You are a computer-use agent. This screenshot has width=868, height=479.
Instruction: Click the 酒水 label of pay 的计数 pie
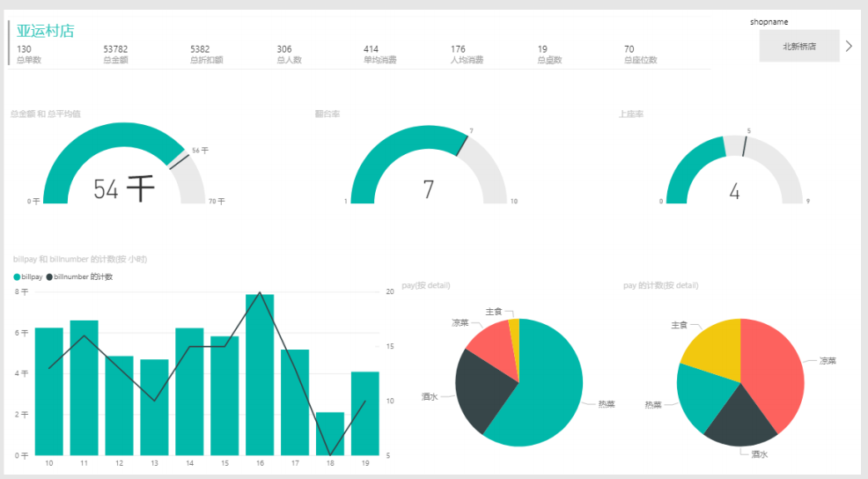point(760,454)
